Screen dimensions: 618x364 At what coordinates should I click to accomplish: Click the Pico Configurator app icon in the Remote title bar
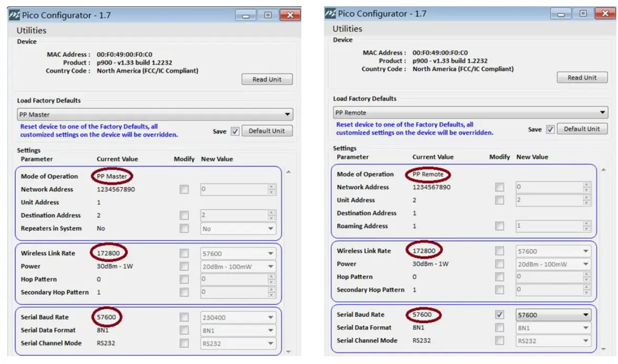click(x=330, y=14)
